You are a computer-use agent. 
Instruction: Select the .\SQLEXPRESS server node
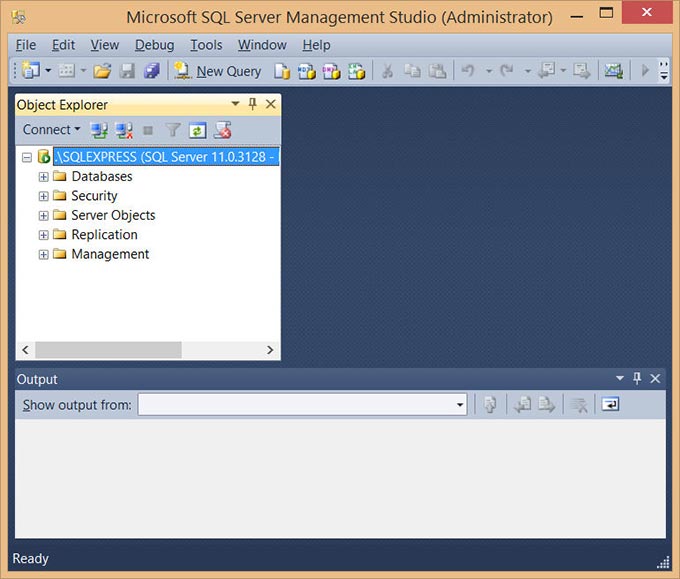(x=166, y=157)
